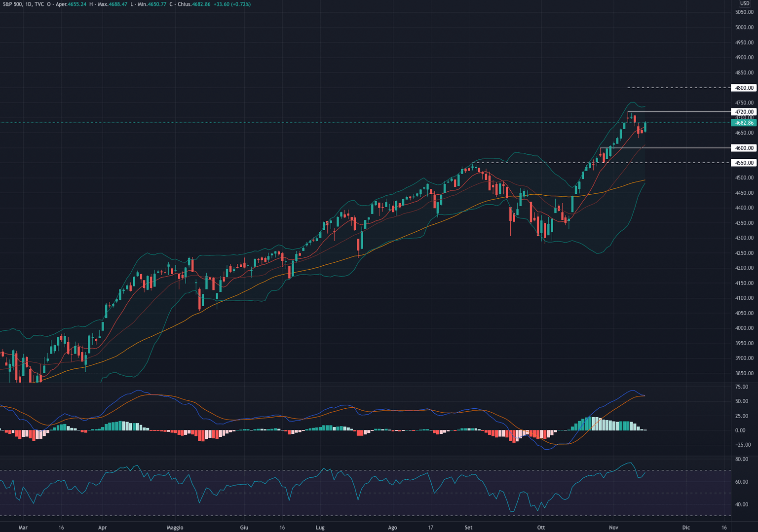Select the S&P 500 symbol in the legend
This screenshot has height=532, width=758.
[11, 4]
